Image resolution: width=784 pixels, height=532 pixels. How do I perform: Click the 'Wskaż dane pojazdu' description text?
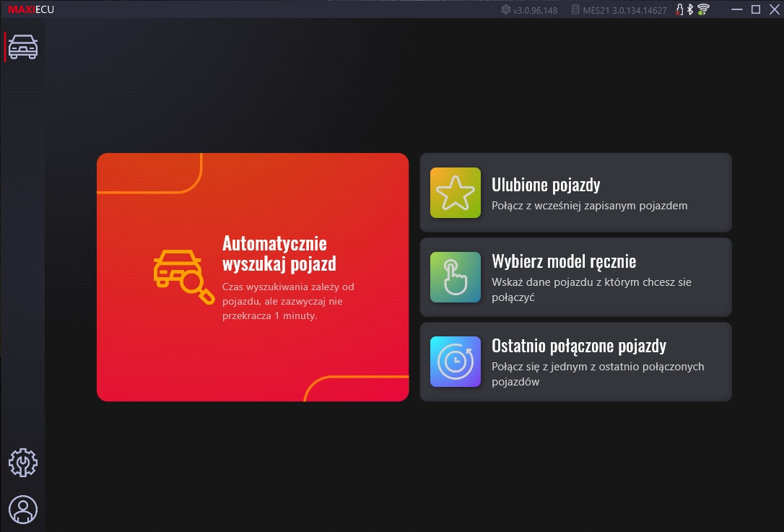[591, 289]
